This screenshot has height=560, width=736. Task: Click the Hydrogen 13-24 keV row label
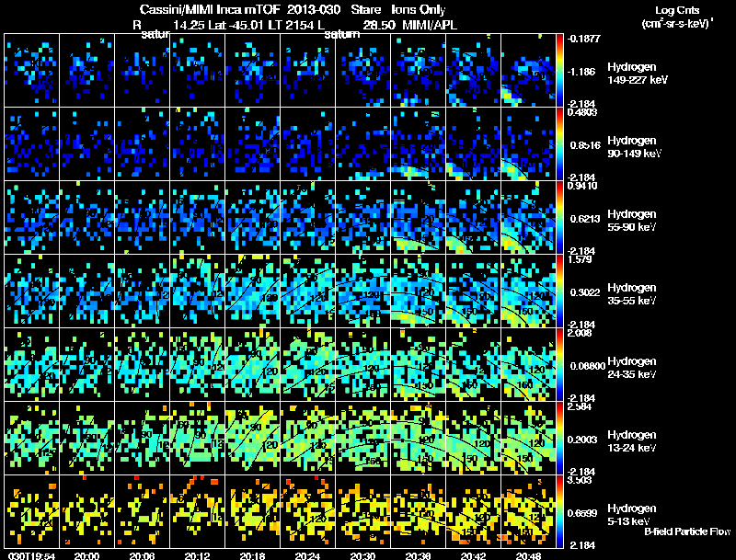(632, 441)
